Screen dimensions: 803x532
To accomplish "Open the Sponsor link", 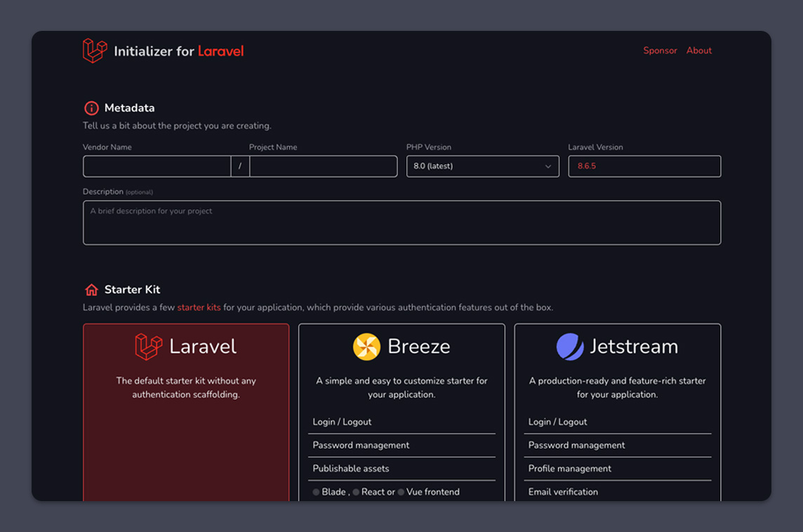I will (660, 51).
